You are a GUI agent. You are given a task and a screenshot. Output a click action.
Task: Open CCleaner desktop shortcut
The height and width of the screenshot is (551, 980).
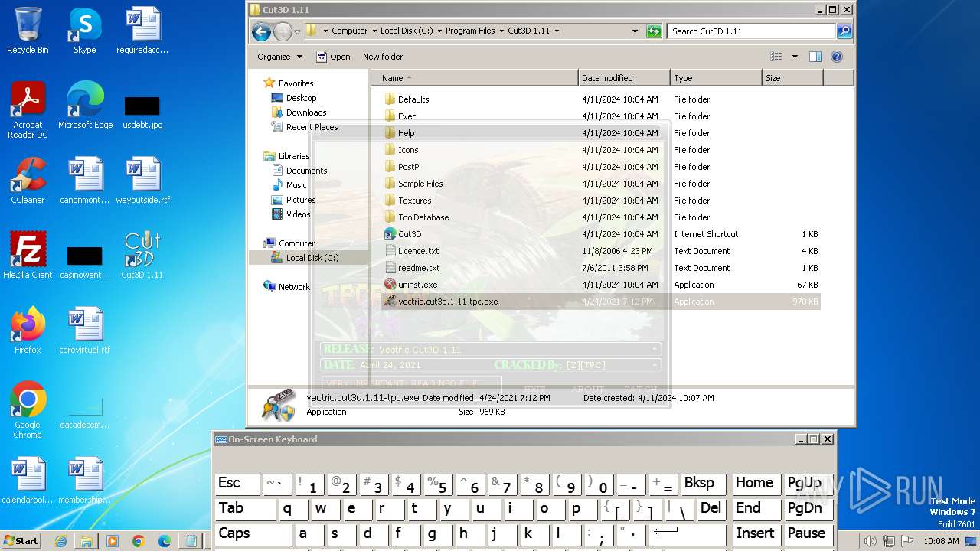[28, 181]
